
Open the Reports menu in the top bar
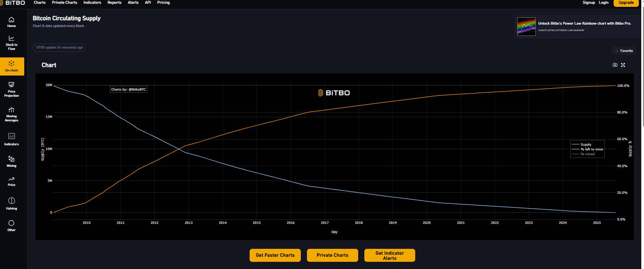(x=114, y=3)
